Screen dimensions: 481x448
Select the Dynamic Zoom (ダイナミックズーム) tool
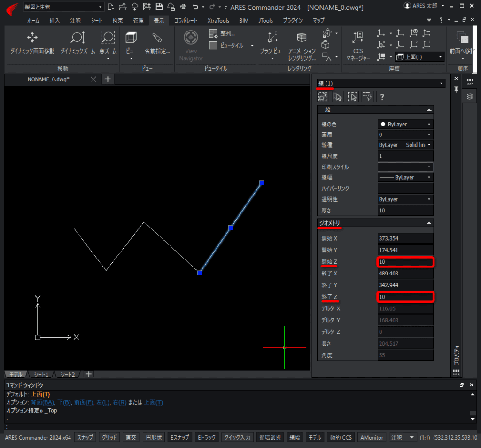pos(78,38)
